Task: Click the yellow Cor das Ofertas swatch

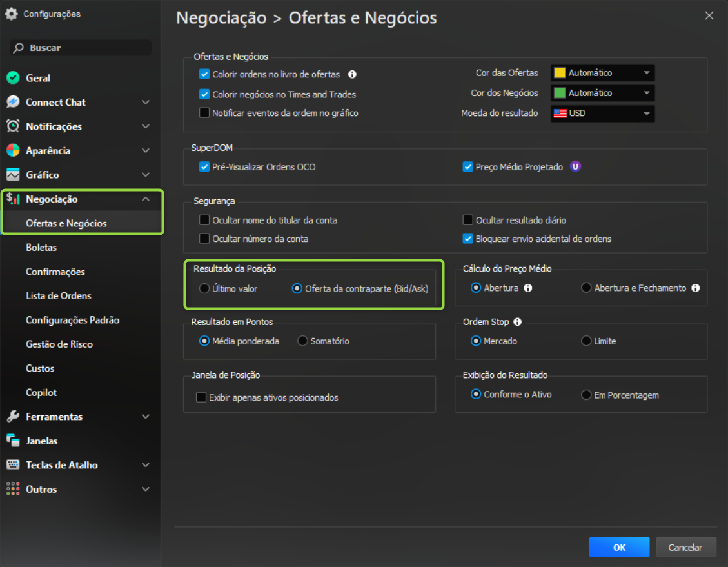Action: [560, 73]
